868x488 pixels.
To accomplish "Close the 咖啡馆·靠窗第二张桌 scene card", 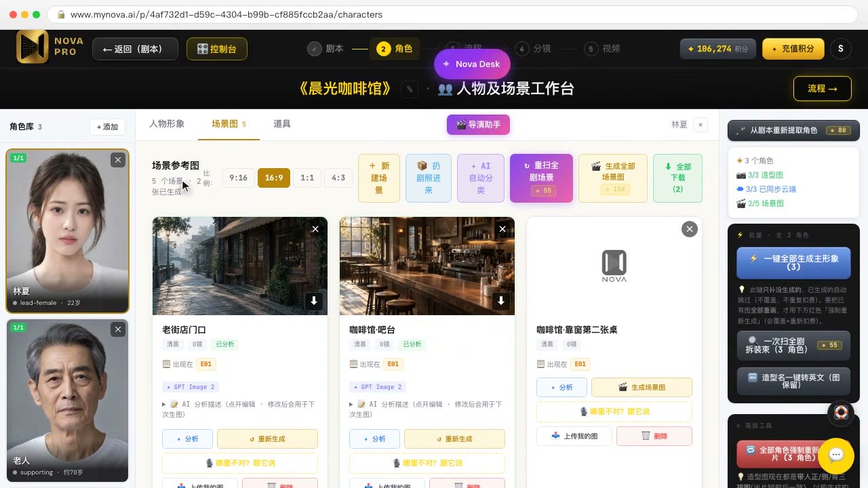I will coord(690,229).
